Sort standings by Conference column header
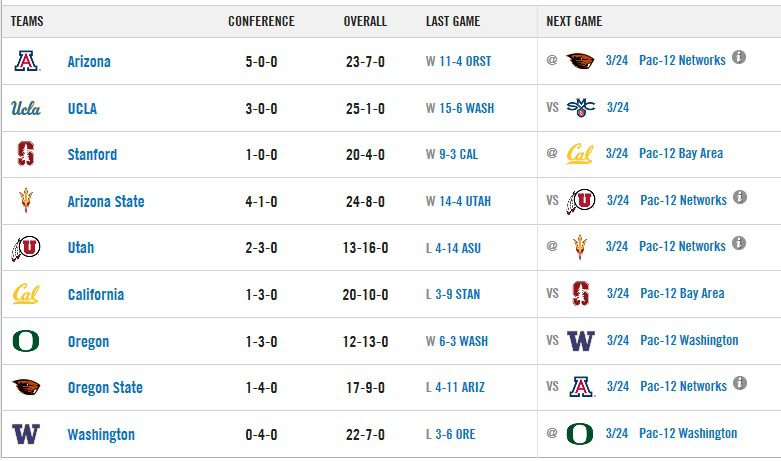Screen dimensions: 781x461 point(261,21)
